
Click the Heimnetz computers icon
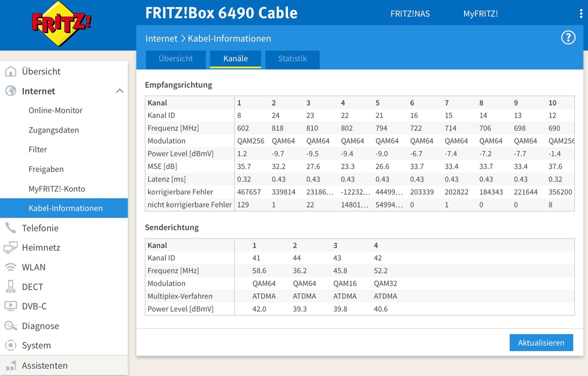[11, 247]
